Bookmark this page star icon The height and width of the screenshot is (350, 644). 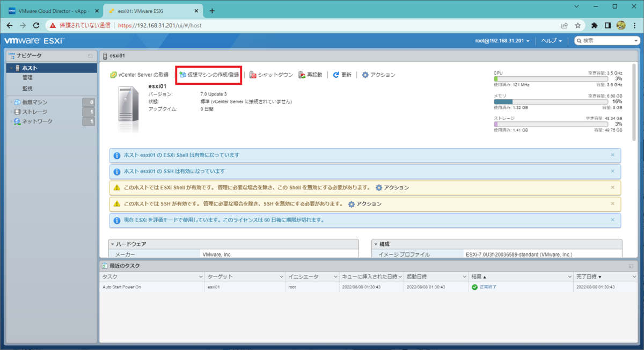578,25
